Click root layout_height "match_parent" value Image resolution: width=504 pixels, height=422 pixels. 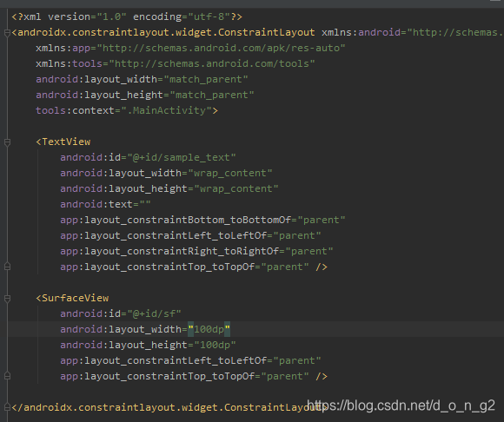tap(212, 95)
